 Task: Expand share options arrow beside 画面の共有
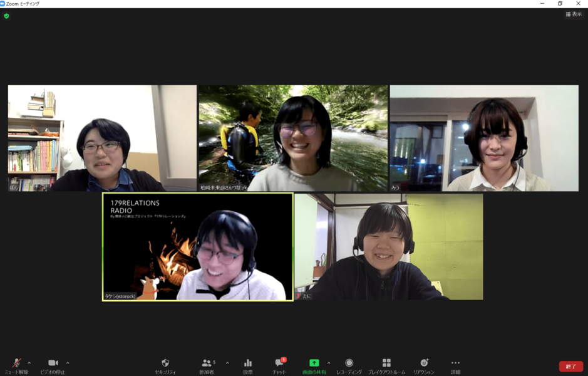tap(329, 363)
